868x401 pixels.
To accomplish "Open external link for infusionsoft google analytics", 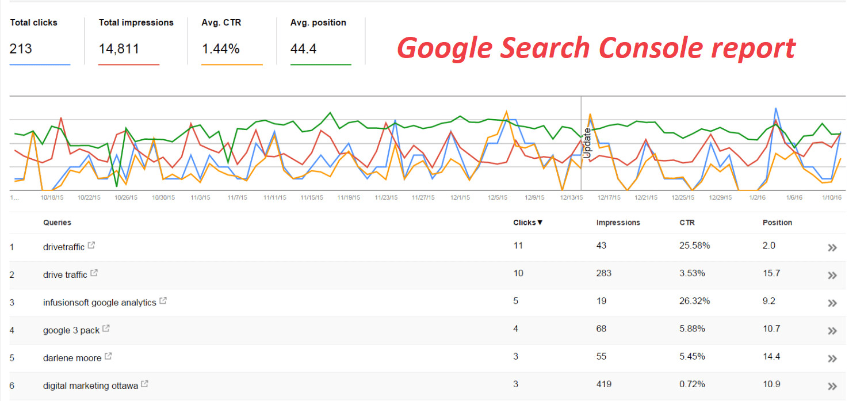I will pyautogui.click(x=163, y=299).
